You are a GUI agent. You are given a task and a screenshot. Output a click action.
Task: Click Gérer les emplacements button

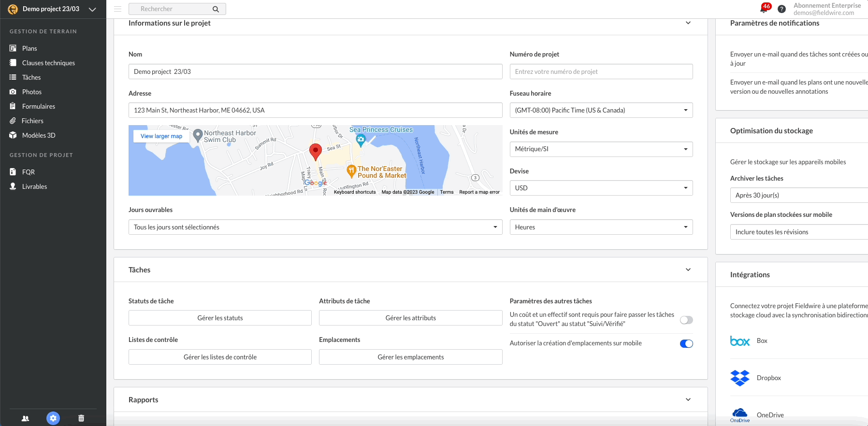point(411,357)
